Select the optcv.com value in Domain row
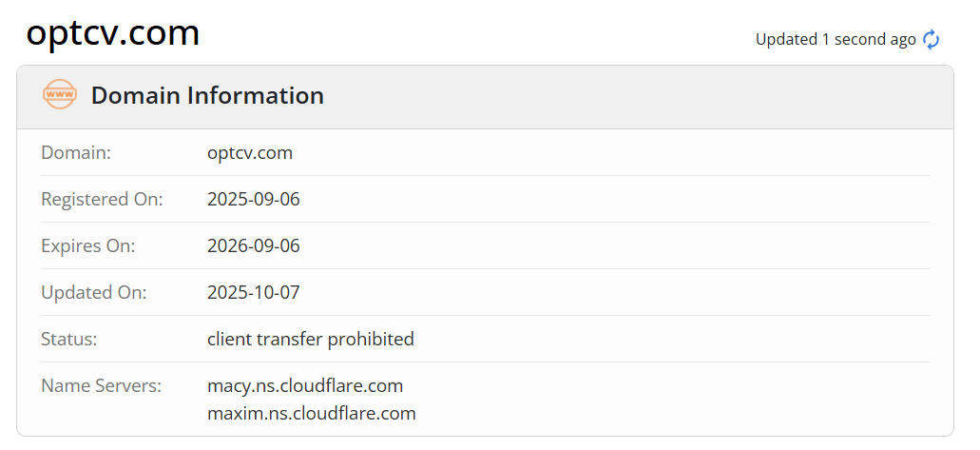This screenshot has height=450, width=980. (x=250, y=152)
